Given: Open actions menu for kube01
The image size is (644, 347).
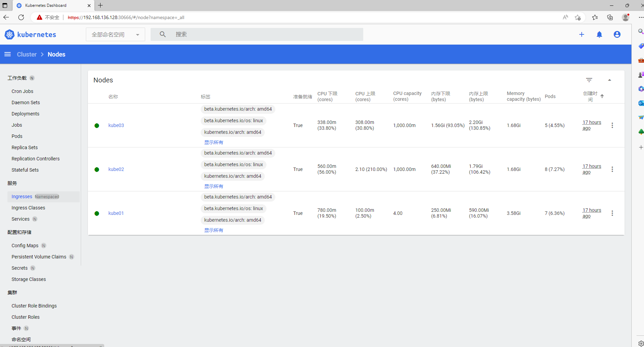Looking at the screenshot, I should [612, 213].
